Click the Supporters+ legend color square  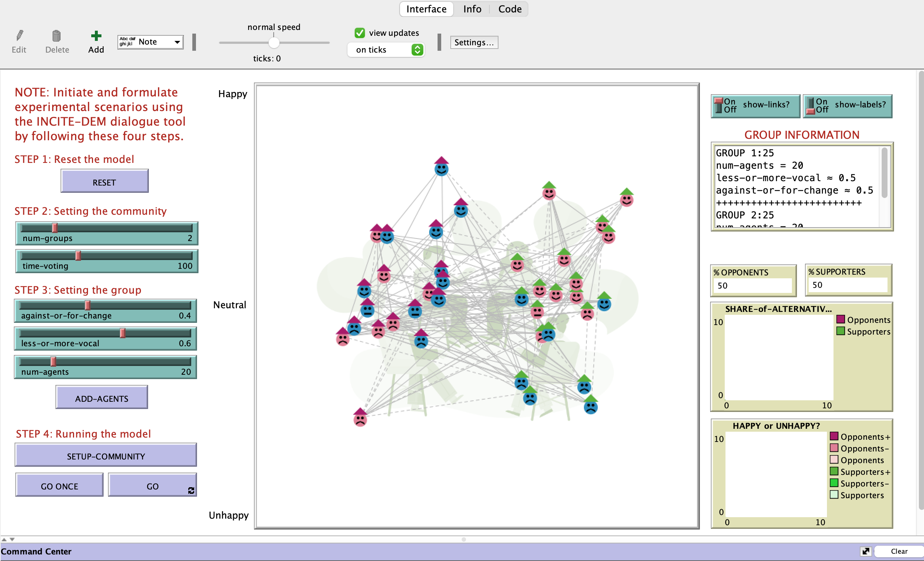[834, 471]
